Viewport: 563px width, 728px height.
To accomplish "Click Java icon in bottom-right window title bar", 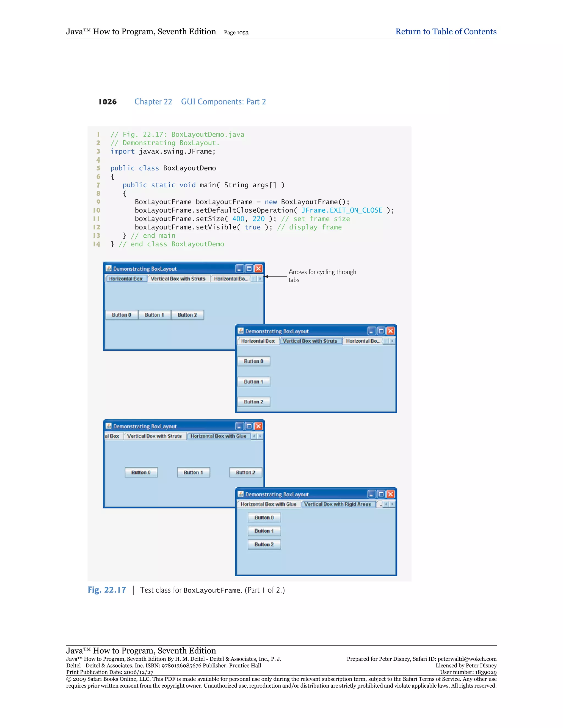I will tap(241, 494).
